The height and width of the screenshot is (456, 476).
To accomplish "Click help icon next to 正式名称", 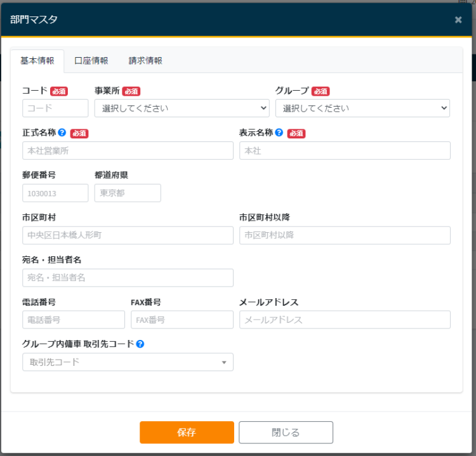I will [62, 133].
